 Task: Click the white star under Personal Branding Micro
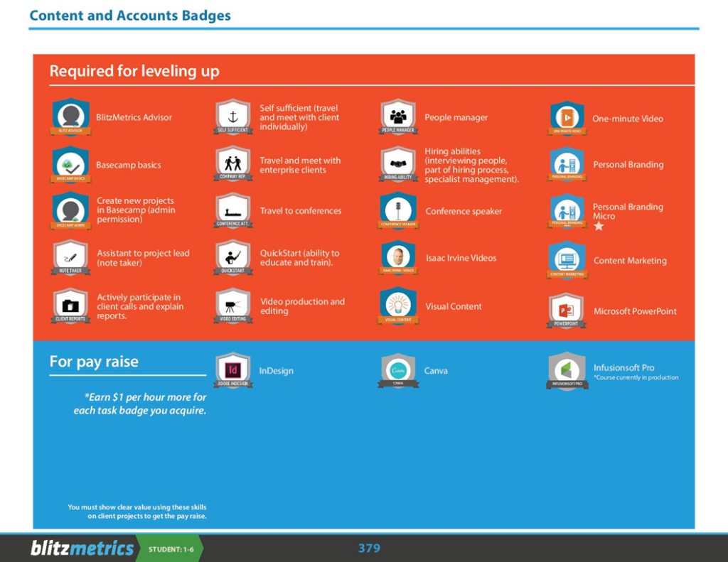point(599,226)
